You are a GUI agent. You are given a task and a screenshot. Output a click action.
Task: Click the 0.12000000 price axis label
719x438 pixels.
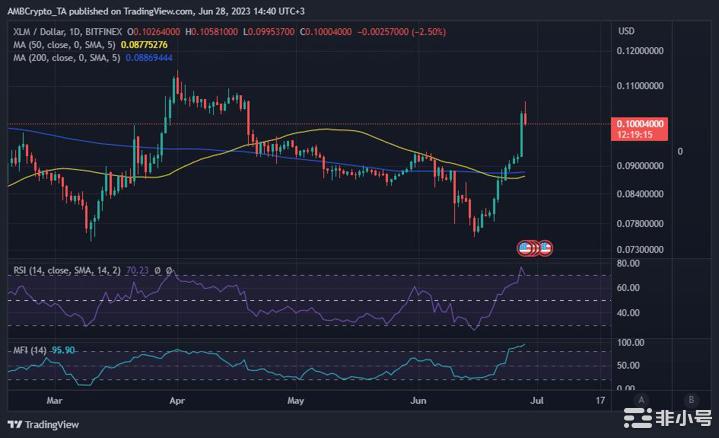point(640,50)
